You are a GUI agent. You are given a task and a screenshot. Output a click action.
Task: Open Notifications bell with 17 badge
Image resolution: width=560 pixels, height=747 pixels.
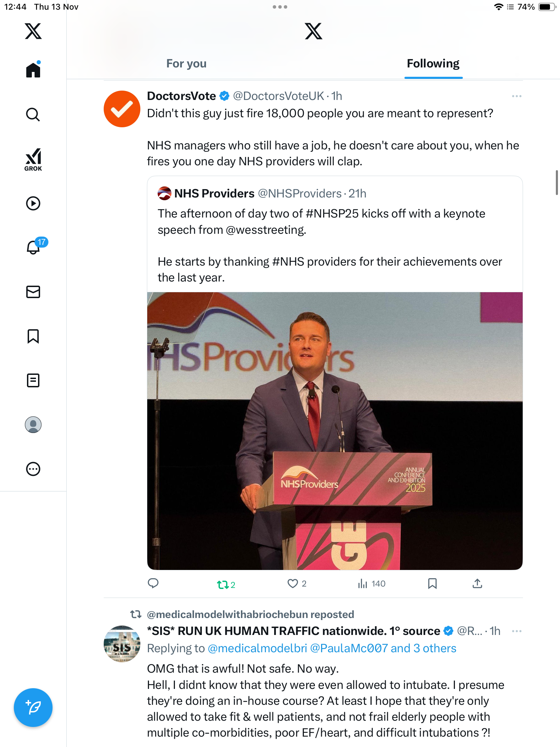[x=34, y=247]
